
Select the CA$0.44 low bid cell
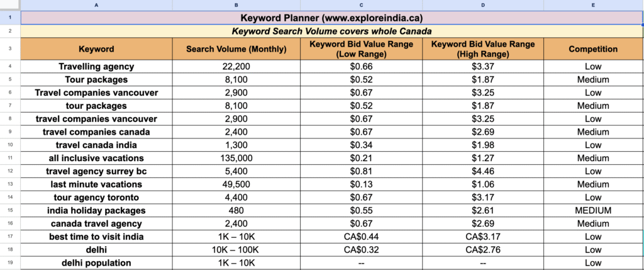coord(362,237)
